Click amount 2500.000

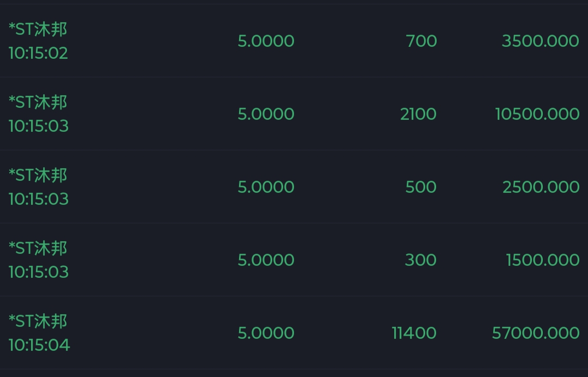pos(541,187)
